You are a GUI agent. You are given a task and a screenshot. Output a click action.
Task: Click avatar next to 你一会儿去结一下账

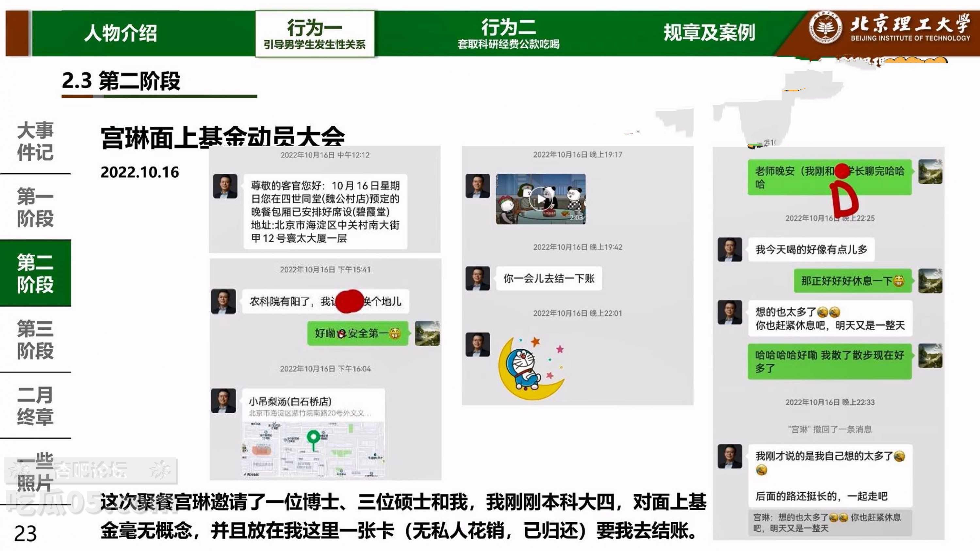[478, 278]
